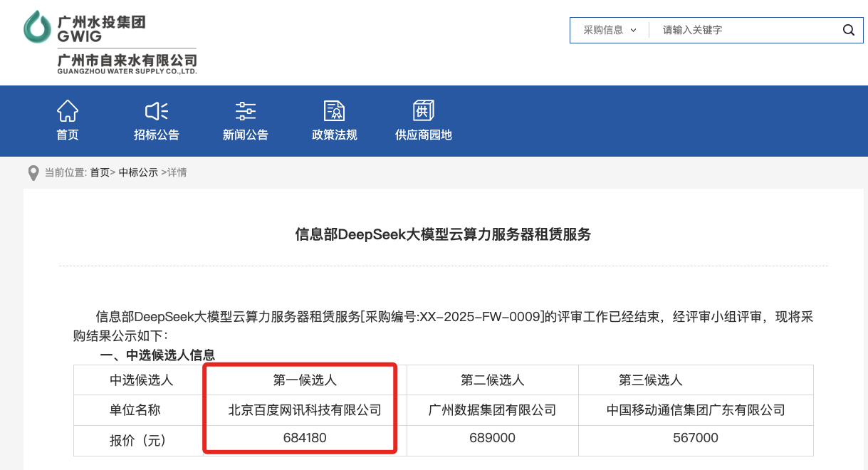Click the search magnifier icon

847,30
